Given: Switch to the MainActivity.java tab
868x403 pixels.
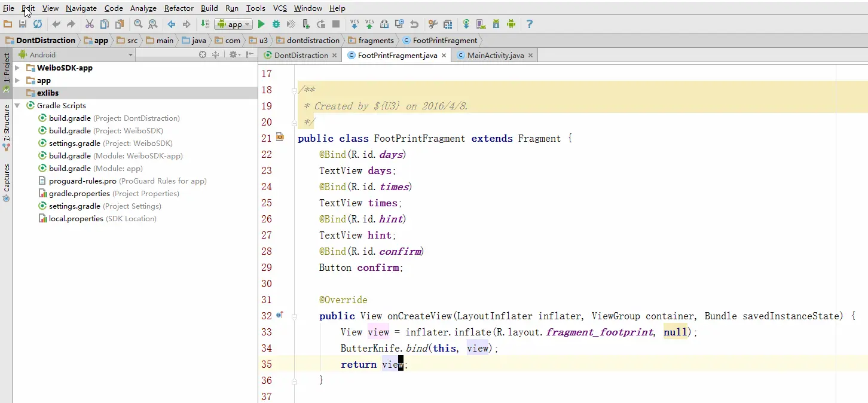Looking at the screenshot, I should (x=495, y=56).
